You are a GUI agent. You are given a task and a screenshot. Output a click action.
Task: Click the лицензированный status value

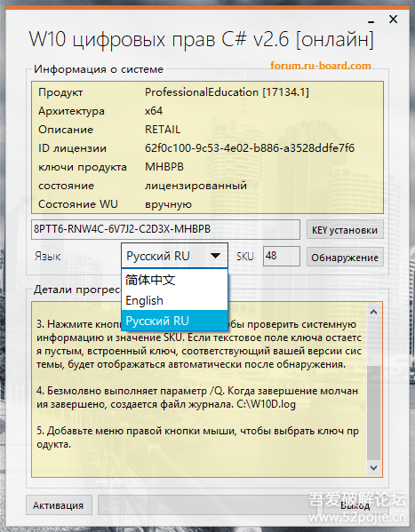[196, 186]
